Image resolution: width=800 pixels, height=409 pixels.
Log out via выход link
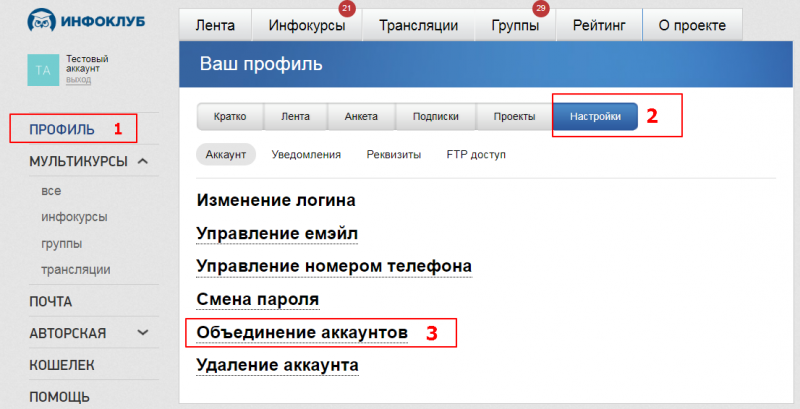[78, 80]
